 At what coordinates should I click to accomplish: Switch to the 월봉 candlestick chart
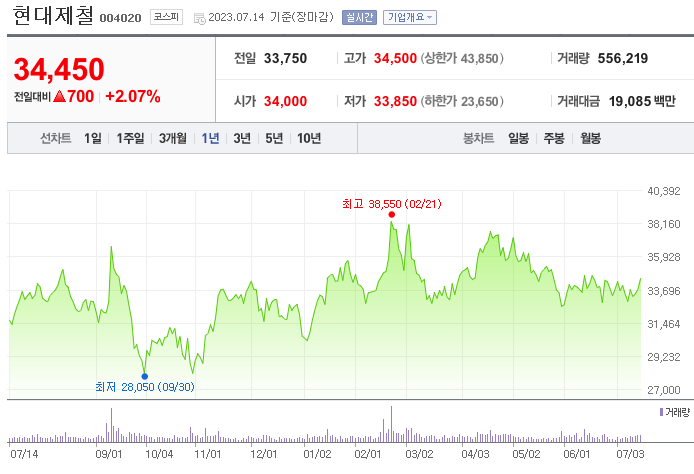pyautogui.click(x=590, y=139)
